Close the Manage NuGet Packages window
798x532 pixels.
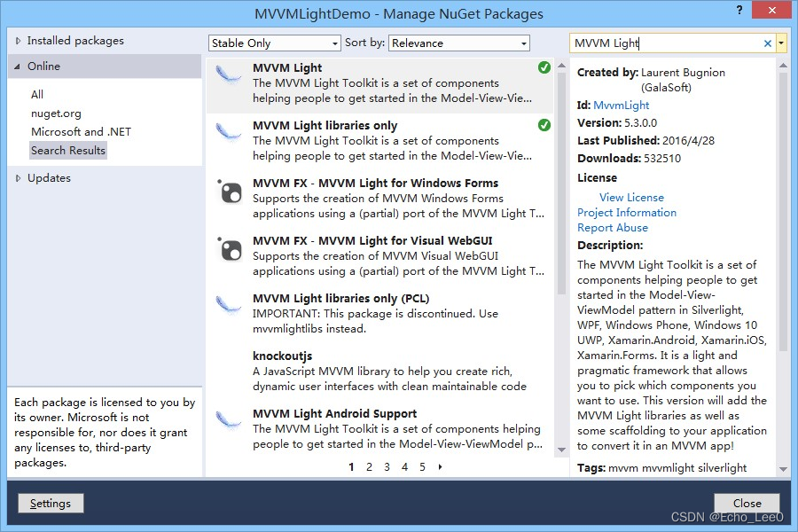[x=771, y=10]
